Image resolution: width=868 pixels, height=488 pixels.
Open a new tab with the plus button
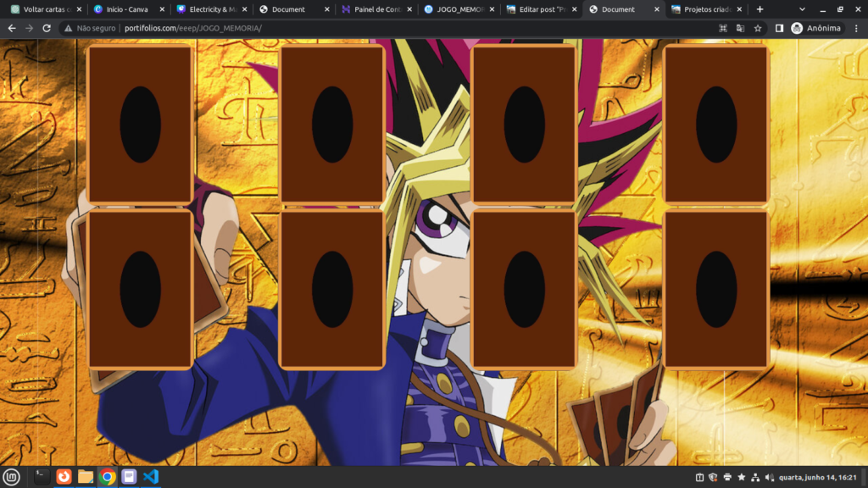pos(759,9)
